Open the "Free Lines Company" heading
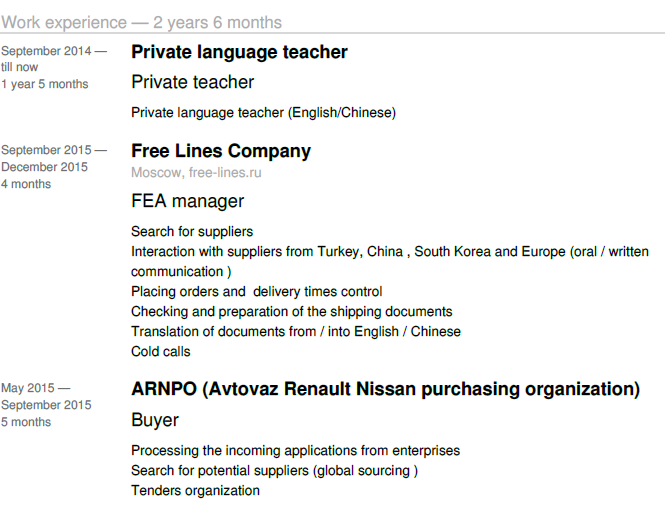 click(221, 151)
